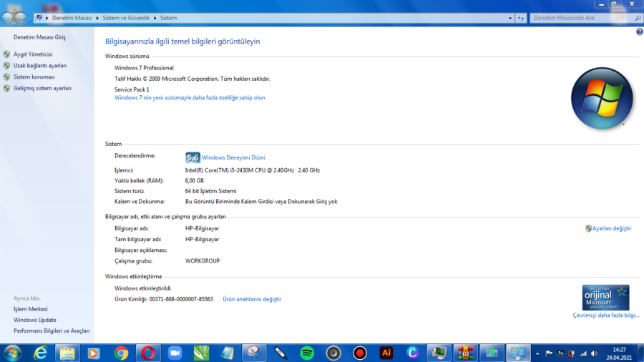Screen dimensions: 644x362
Task: Select the Sistem breadcrumb
Action: 168,18
